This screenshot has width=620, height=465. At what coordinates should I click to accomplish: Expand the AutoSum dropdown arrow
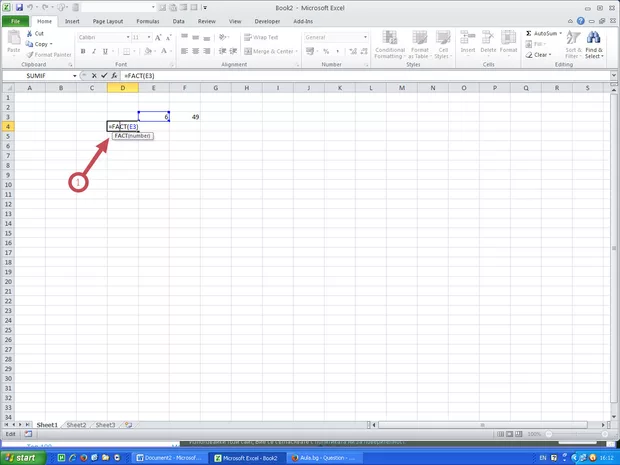[560, 34]
